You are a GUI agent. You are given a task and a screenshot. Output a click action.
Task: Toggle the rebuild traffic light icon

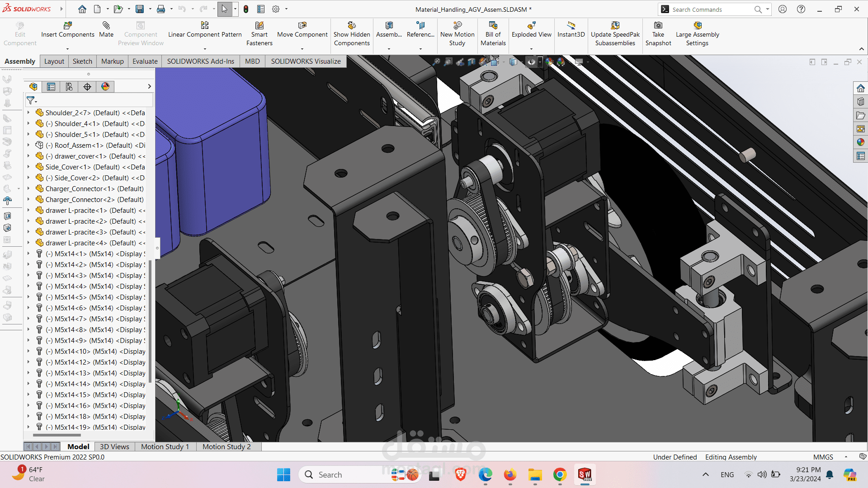[246, 9]
